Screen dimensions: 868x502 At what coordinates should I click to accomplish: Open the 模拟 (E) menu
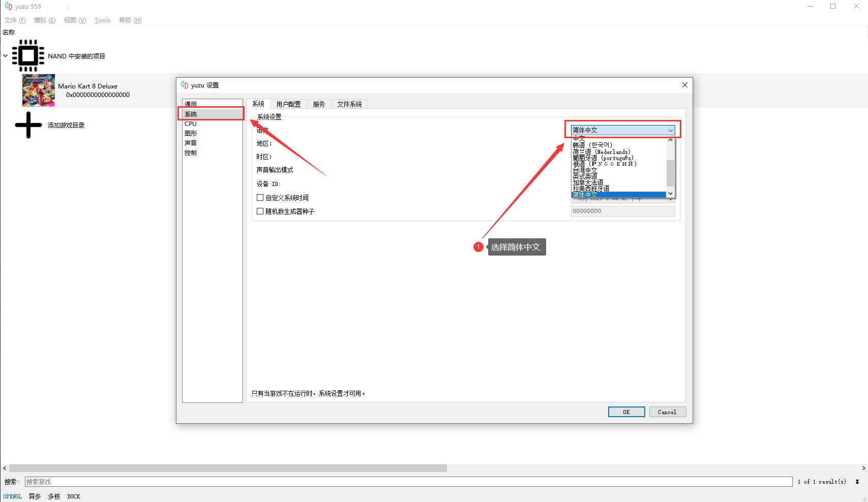(45, 20)
